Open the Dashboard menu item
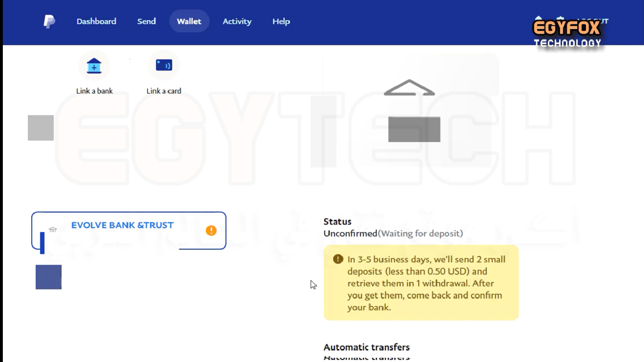 (x=96, y=21)
